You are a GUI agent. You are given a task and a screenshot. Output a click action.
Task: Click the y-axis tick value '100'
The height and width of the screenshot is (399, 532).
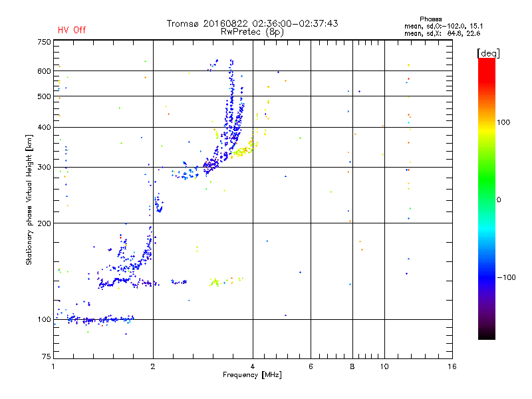pyautogui.click(x=45, y=320)
